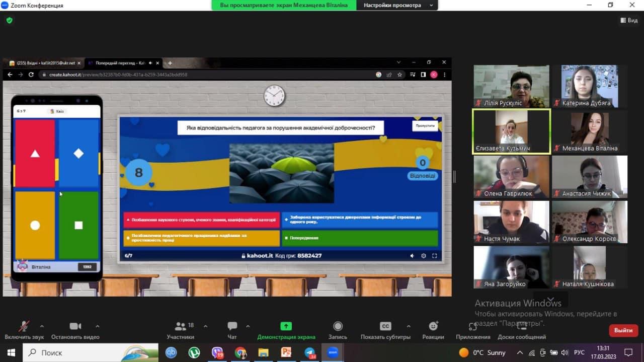Select Єлизавета Кузьмич video thumbnail
644x362 pixels.
click(512, 131)
